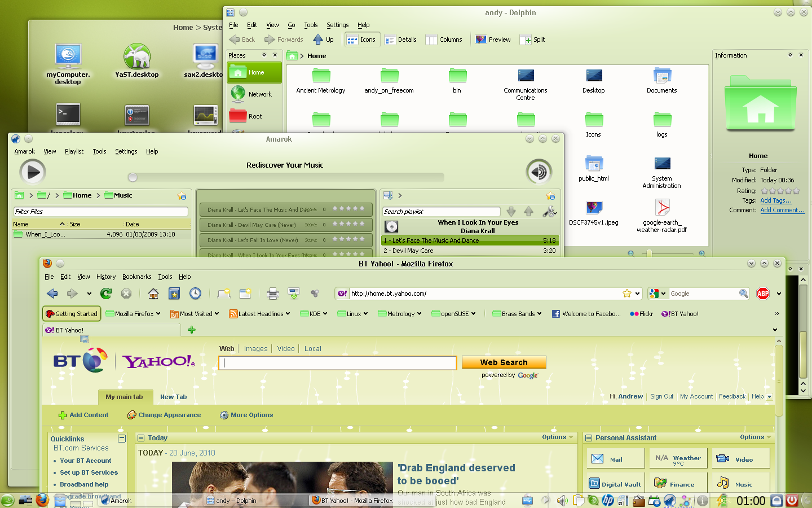Switch Dolphin to Columns view mode
The height and width of the screenshot is (508, 812).
[444, 40]
